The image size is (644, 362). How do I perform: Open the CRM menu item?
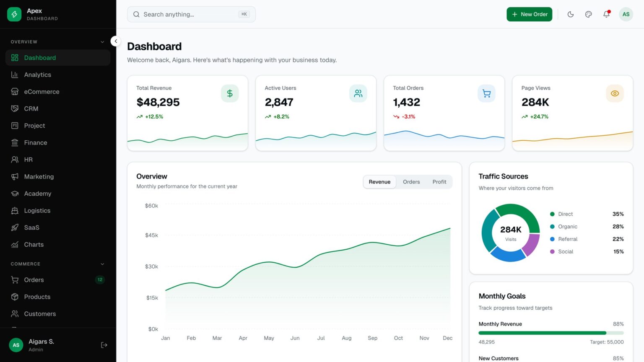click(58, 109)
